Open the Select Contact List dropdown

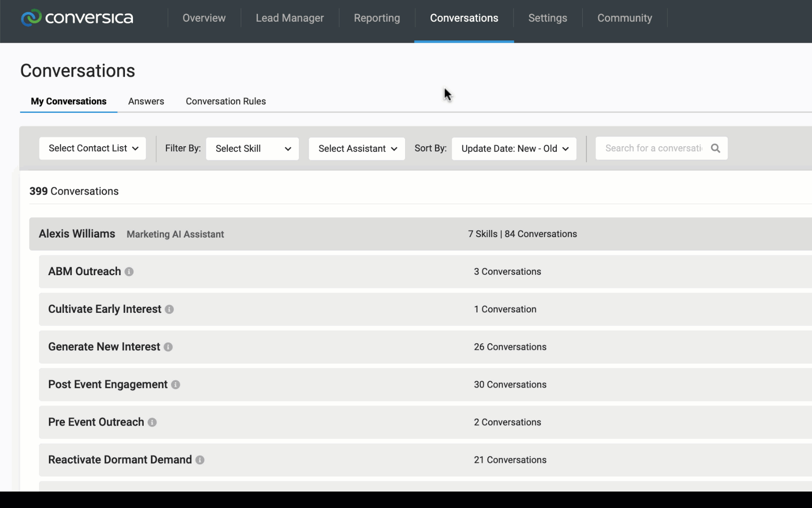tap(93, 148)
